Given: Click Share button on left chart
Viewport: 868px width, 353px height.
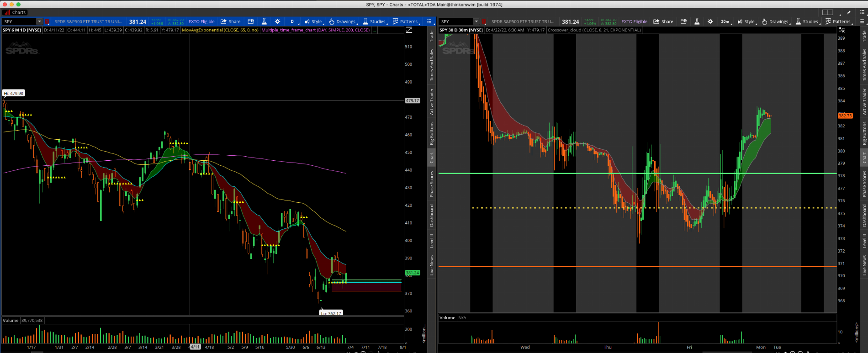Looking at the screenshot, I should (231, 21).
